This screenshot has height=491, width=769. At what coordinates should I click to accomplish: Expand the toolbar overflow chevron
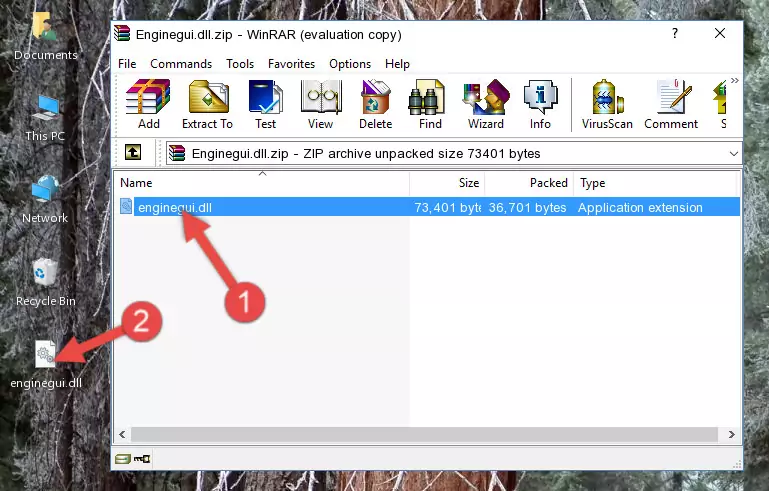pyautogui.click(x=734, y=80)
